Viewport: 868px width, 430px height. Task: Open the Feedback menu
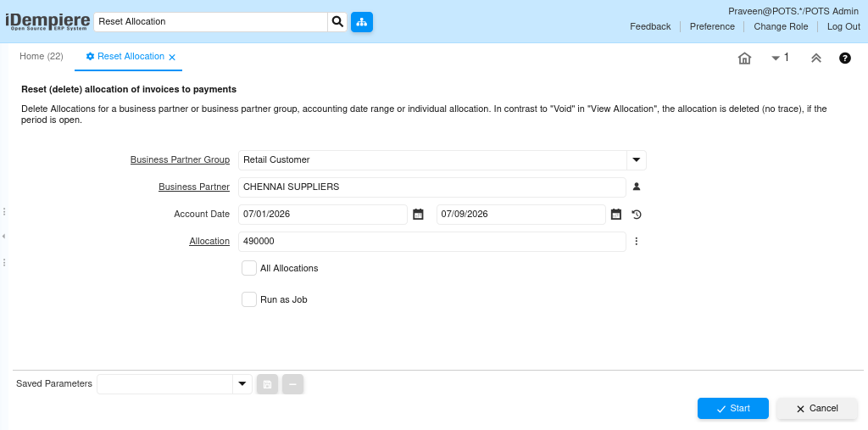(x=650, y=26)
